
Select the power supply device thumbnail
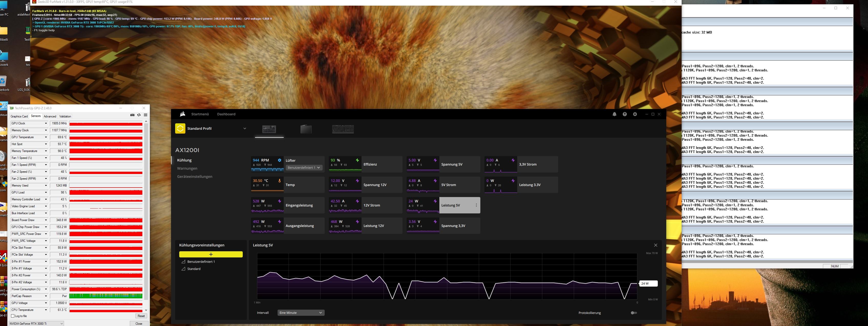[269, 129]
